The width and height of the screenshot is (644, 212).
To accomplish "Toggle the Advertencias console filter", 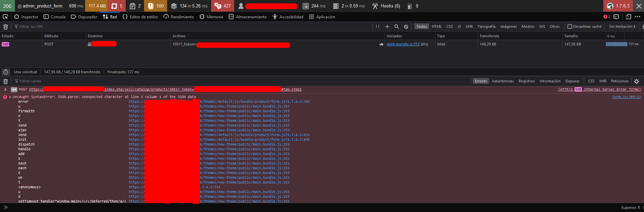I will (x=503, y=81).
